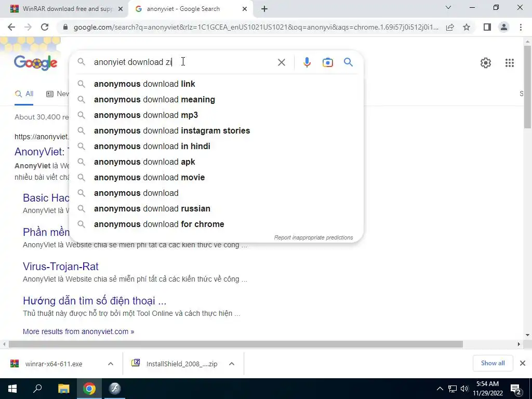Screen dimensions: 532x399
Task: Open File Explorer from the taskbar
Action: click(x=63, y=389)
